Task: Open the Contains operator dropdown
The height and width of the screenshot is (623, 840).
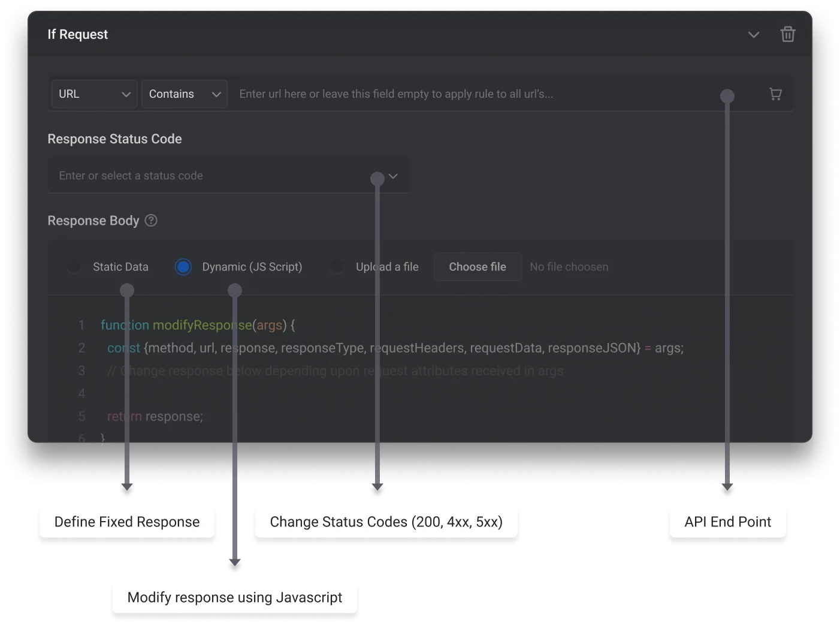Action: coord(185,94)
